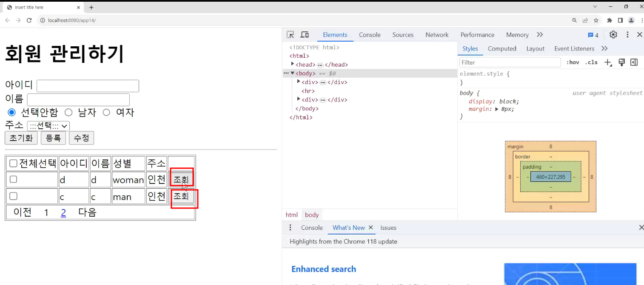The width and height of the screenshot is (644, 285).
Task: Check the checkbox in row d
Action: pyautogui.click(x=13, y=179)
